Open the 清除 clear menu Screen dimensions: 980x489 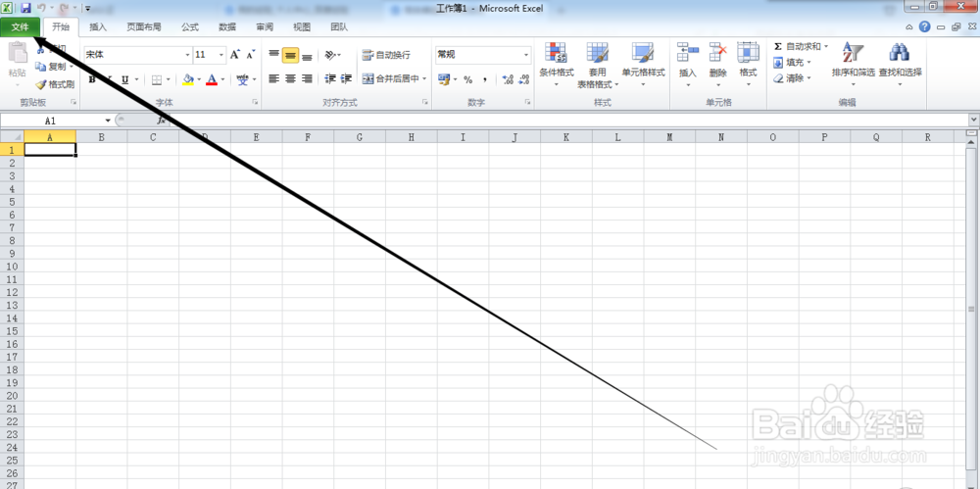coord(792,78)
